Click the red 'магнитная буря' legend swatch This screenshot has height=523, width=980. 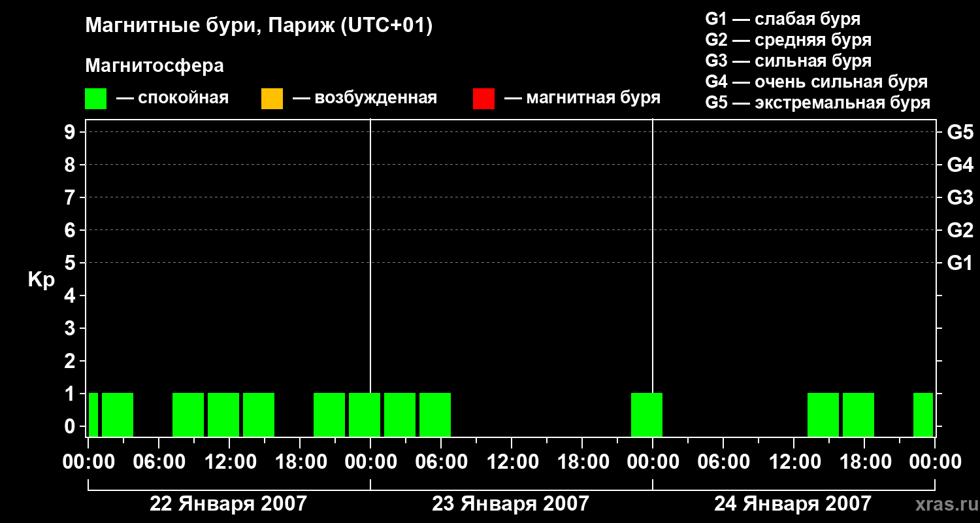click(483, 99)
